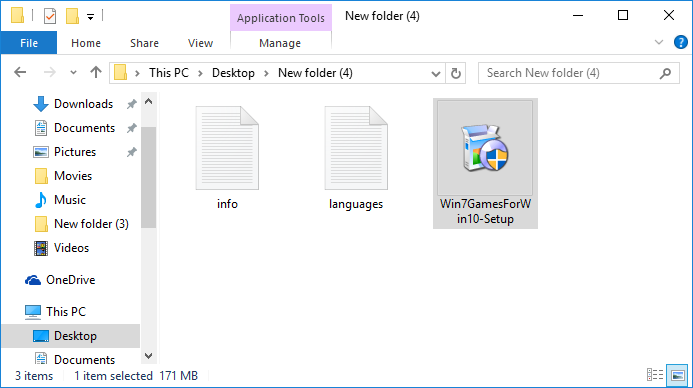Viewport: 693px width, 388px height.
Task: Click the '3 items' status text
Action: 34,376
